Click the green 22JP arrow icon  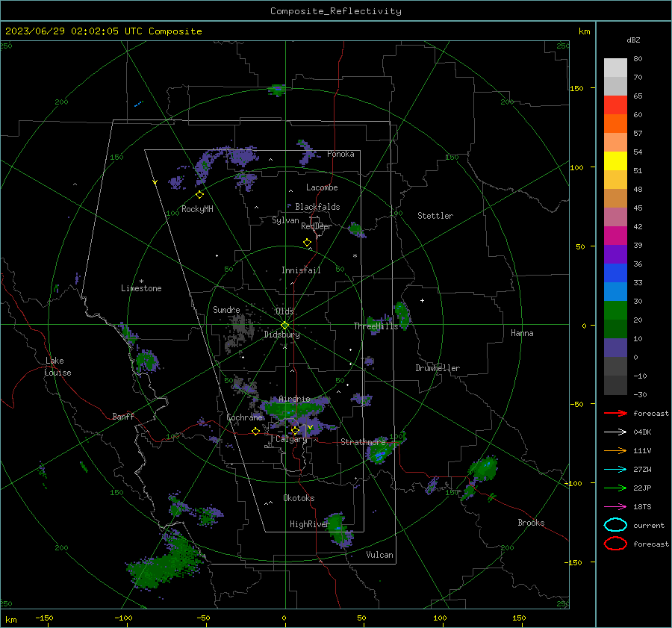click(x=615, y=488)
